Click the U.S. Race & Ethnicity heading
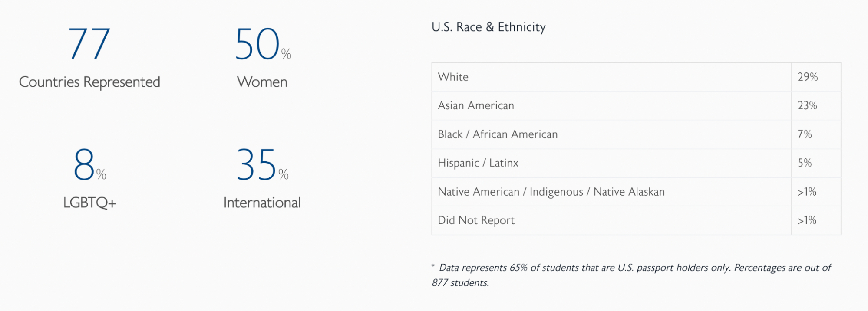Screen dimensions: 868x311 point(488,27)
